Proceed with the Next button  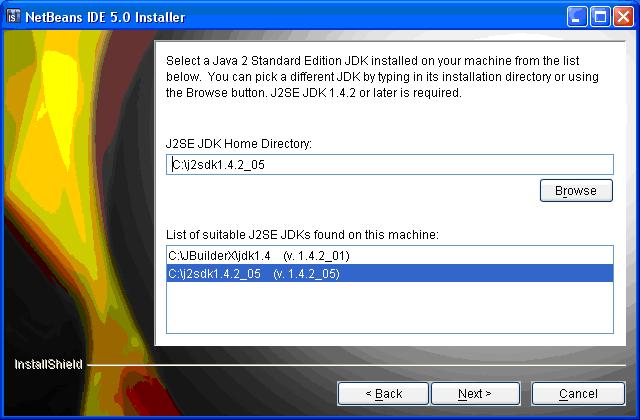coord(476,393)
